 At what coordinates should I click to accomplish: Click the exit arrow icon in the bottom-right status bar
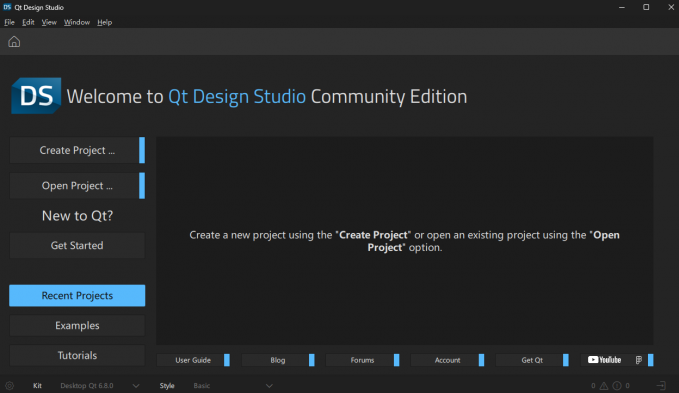661,385
